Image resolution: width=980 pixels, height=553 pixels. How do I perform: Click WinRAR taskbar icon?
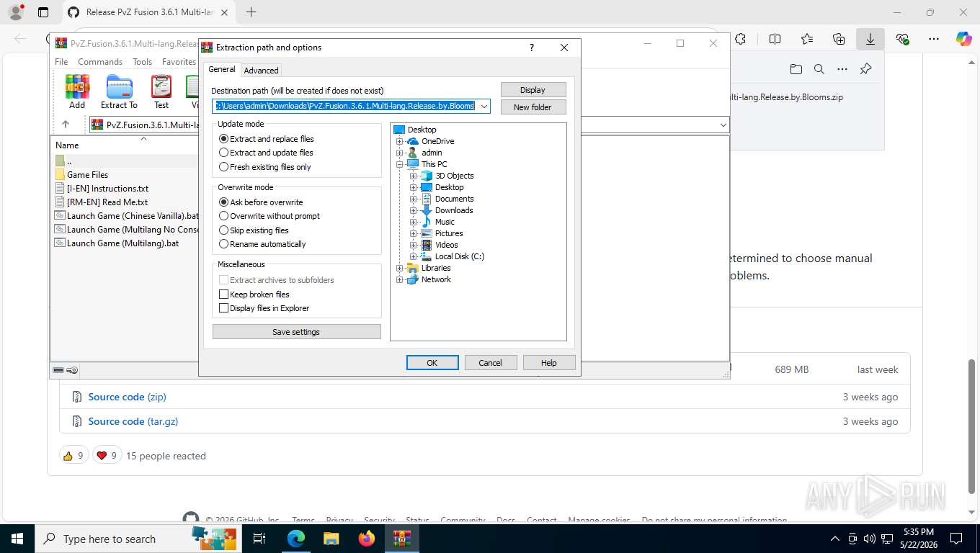[401, 539]
